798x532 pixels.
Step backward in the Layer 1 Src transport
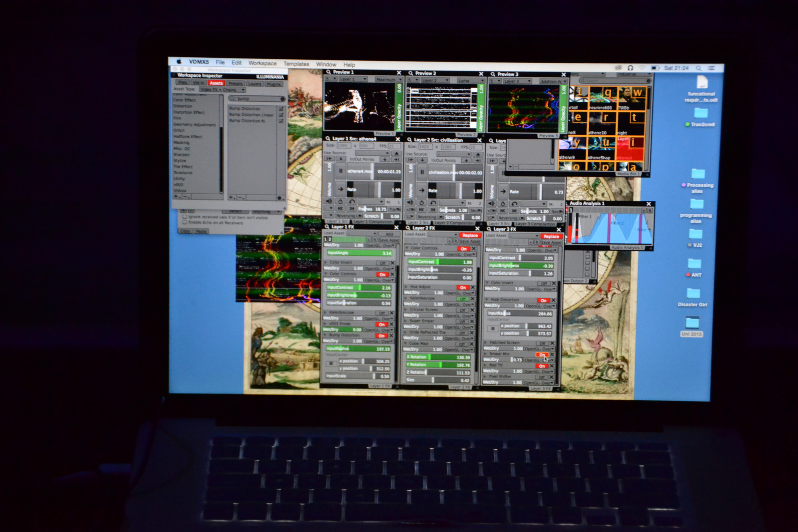tap(341, 209)
